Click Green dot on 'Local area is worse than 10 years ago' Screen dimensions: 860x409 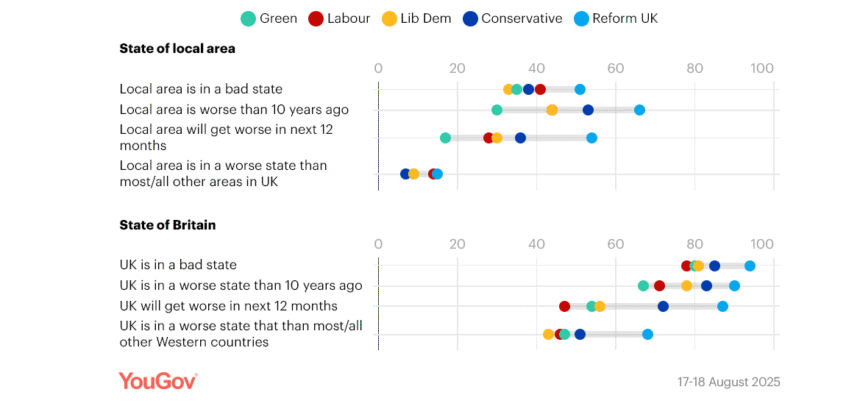(497, 110)
